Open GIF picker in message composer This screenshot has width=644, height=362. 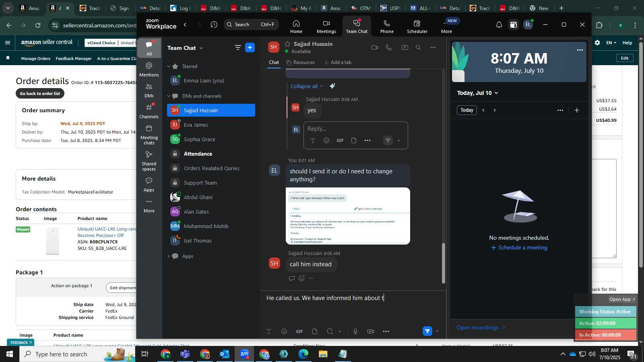[x=299, y=331]
